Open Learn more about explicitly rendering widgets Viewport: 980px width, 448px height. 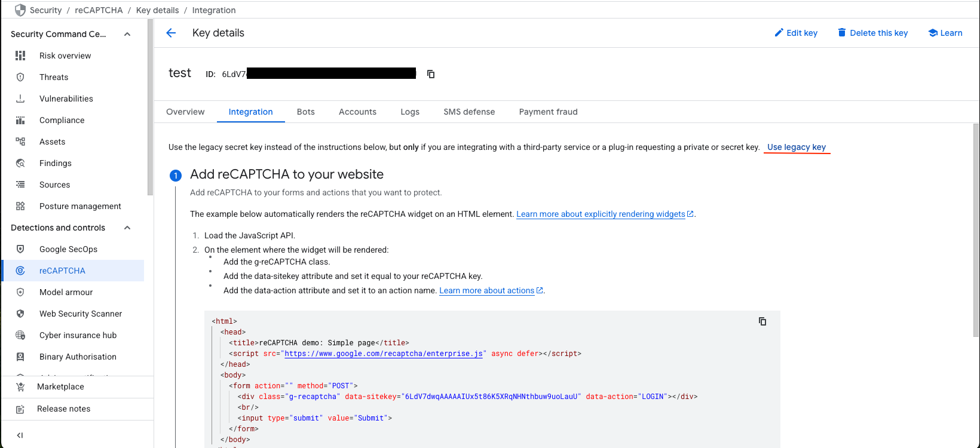click(605, 214)
